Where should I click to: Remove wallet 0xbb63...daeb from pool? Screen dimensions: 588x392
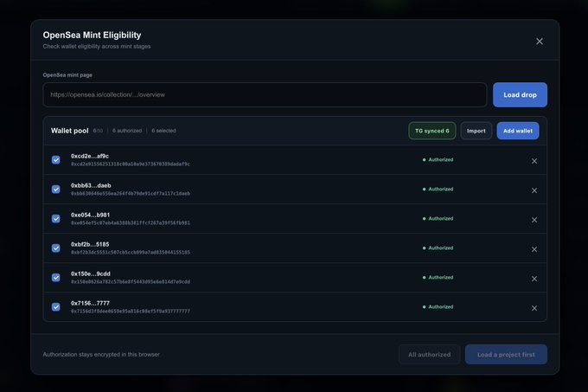534,190
